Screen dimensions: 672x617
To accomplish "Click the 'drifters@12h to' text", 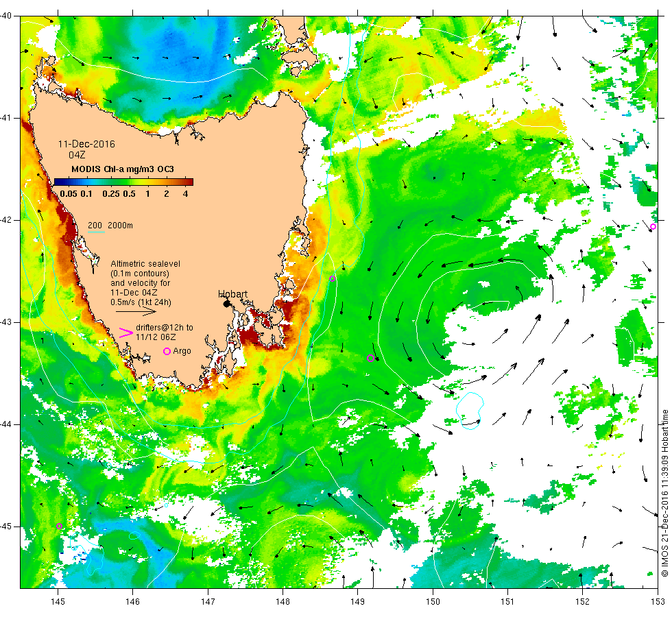I will 165,328.
